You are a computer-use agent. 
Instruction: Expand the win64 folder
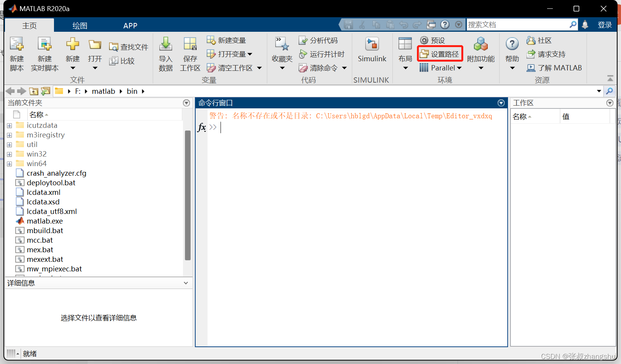10,164
